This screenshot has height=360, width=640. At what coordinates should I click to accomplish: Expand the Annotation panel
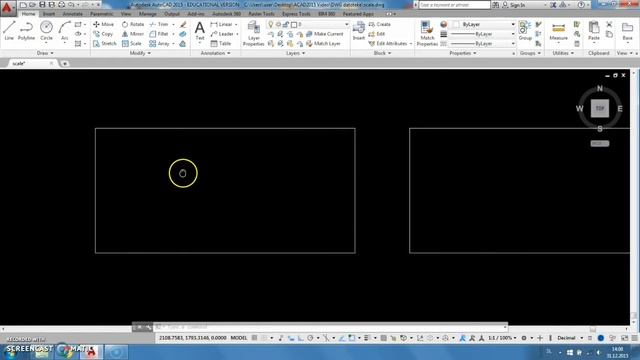point(215,53)
